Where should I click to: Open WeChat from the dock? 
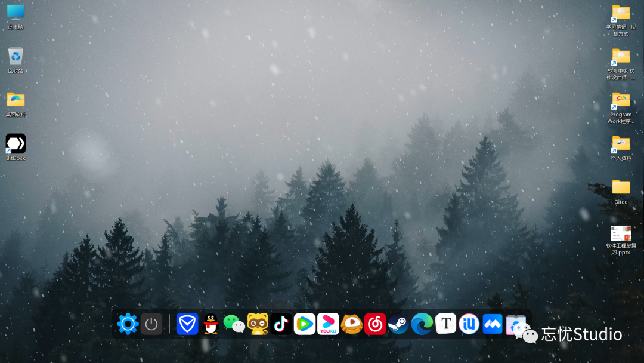234,324
